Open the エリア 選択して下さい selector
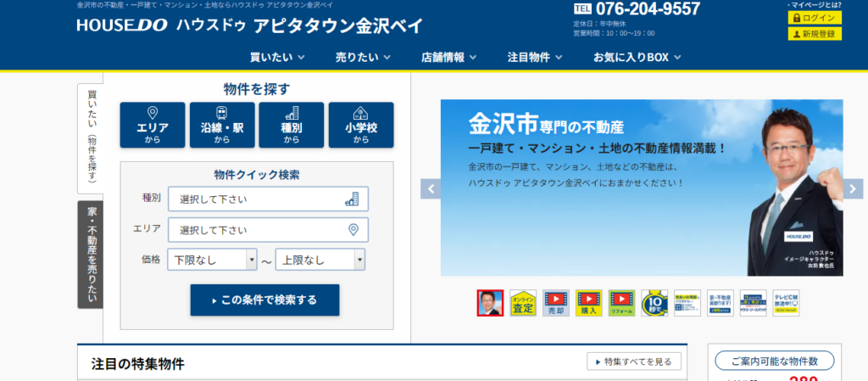The image size is (868, 381). 268,230
